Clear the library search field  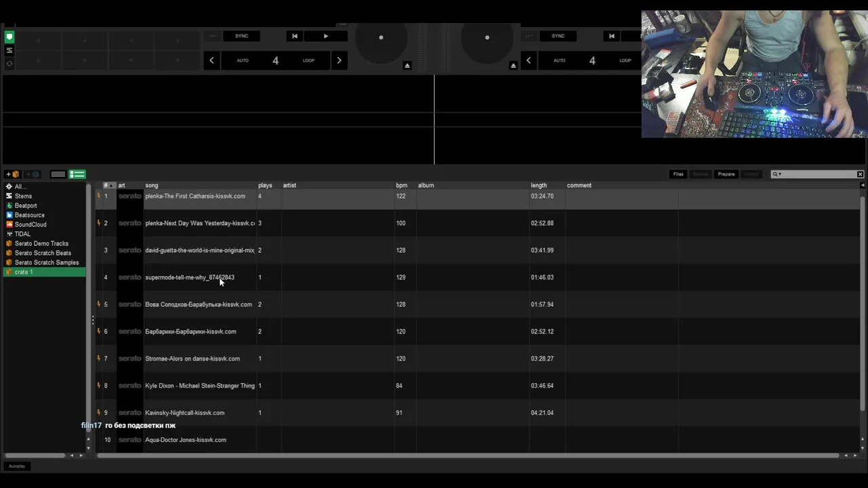(x=861, y=174)
